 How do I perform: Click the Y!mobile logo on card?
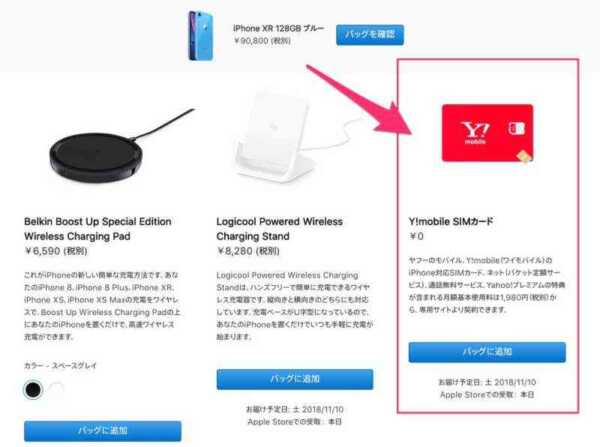(x=475, y=133)
